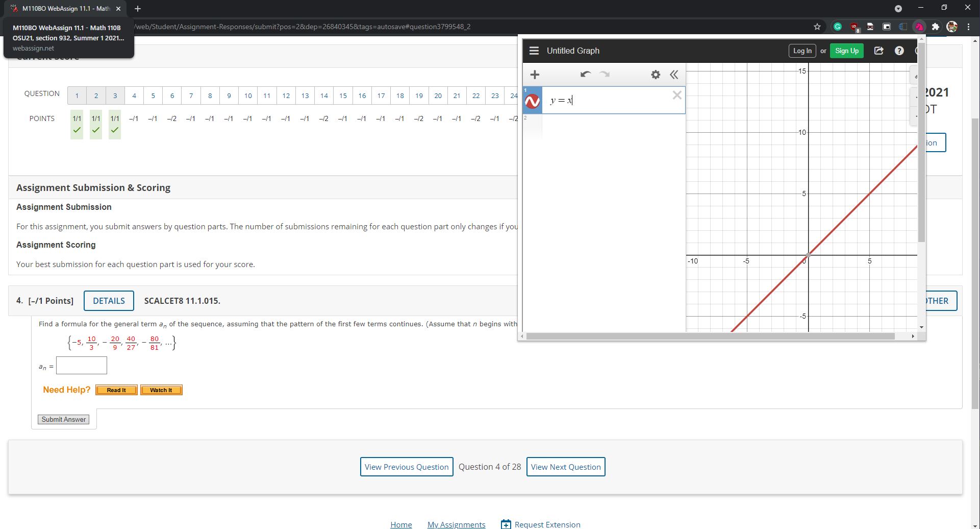Open the Desmos graph settings gear

(655, 75)
